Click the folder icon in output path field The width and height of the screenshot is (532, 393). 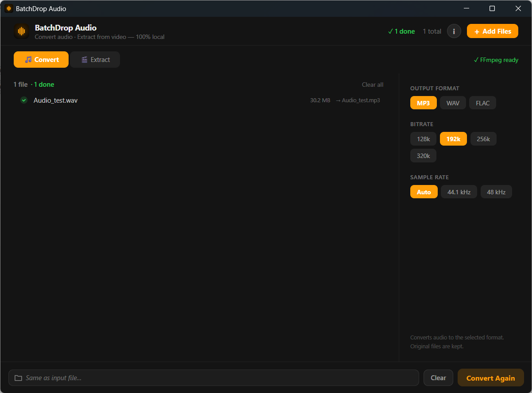click(x=18, y=378)
